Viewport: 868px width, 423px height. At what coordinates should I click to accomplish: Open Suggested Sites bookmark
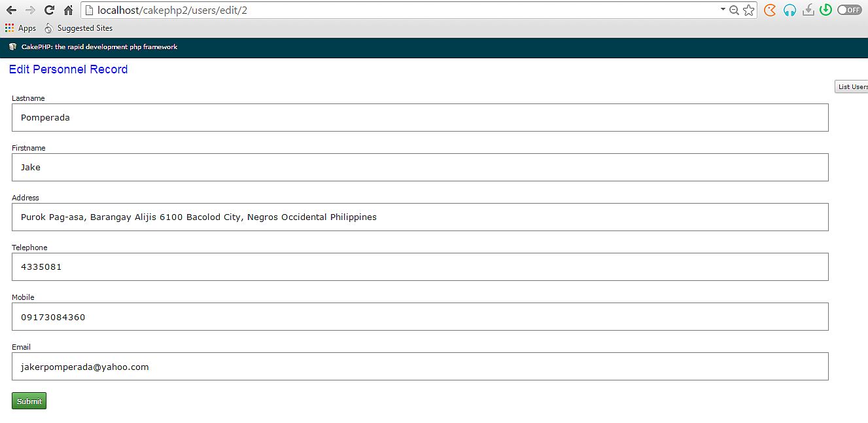[x=78, y=28]
